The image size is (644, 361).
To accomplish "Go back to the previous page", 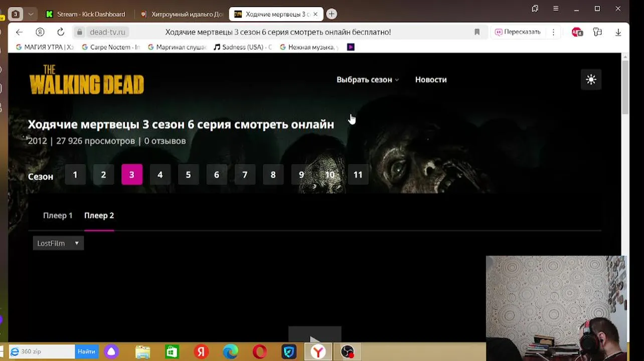I will click(19, 32).
